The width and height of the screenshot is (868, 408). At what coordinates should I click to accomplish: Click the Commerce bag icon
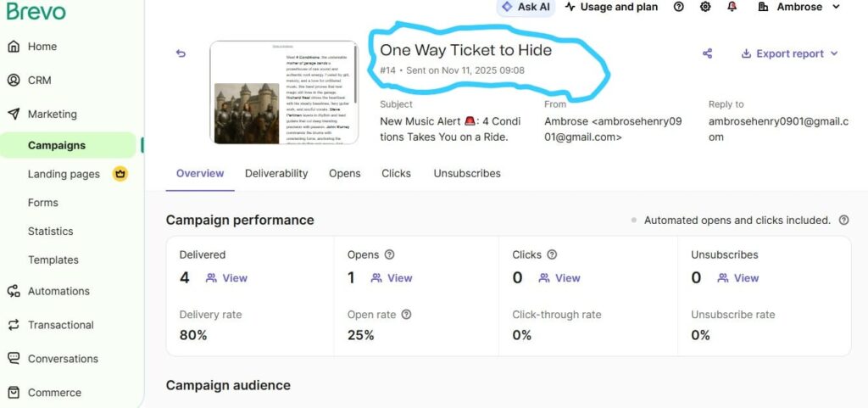click(x=14, y=393)
